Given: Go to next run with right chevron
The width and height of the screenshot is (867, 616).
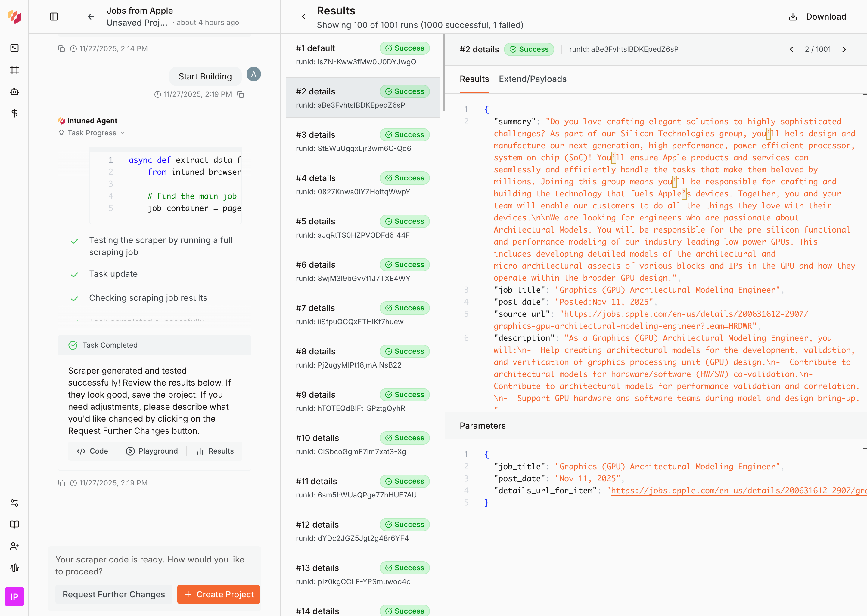Looking at the screenshot, I should 844,49.
